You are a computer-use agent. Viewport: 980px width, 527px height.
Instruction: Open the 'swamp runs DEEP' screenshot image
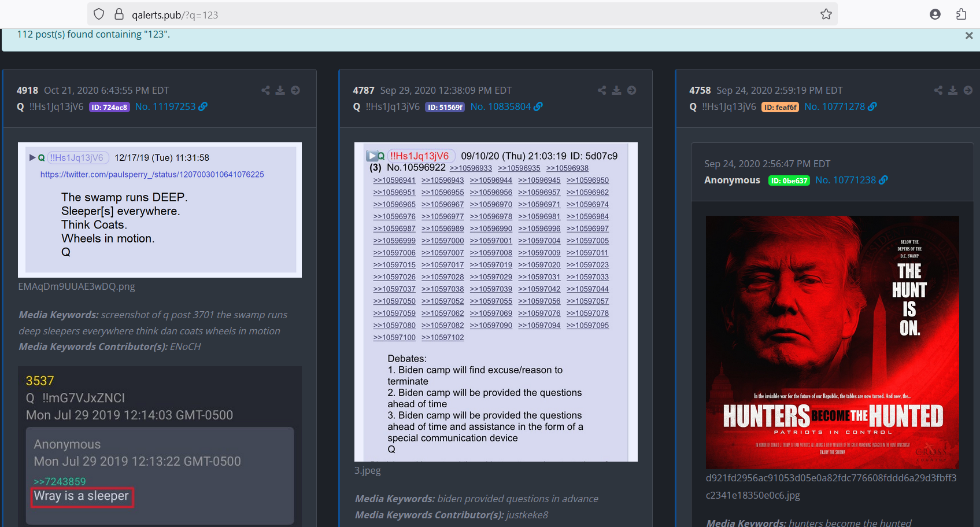(x=160, y=210)
